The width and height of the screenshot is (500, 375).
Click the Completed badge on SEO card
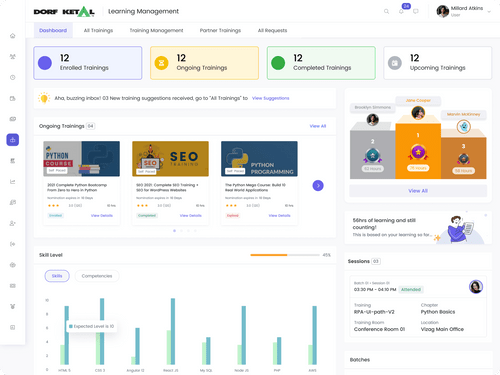[x=147, y=216]
